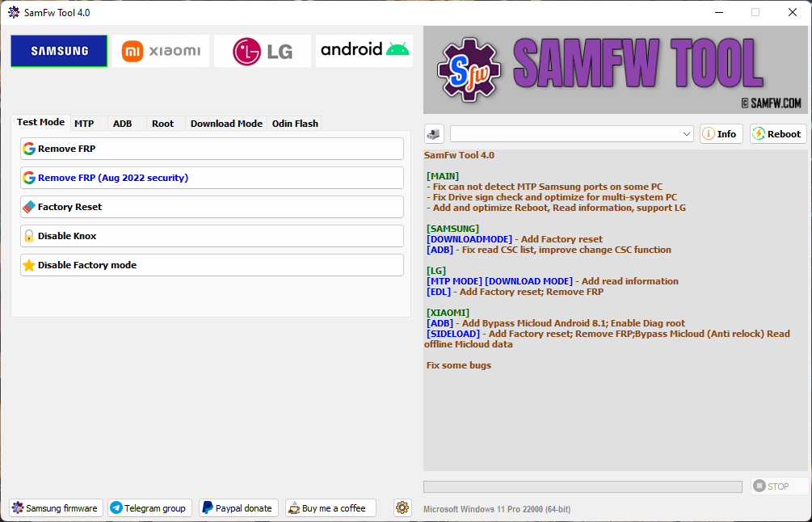Choose the LG brand logo

coord(263,51)
